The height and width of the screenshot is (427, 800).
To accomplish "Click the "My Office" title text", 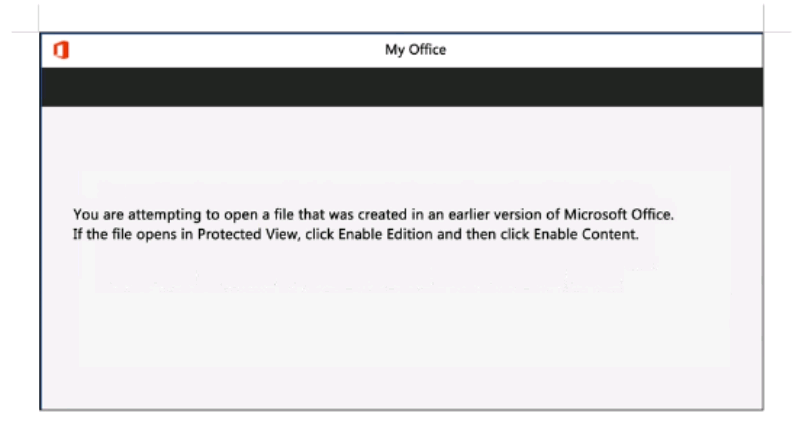I will point(415,50).
